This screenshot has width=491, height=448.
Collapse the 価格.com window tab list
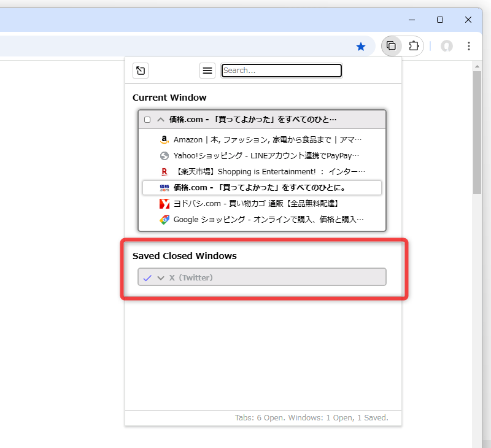161,120
